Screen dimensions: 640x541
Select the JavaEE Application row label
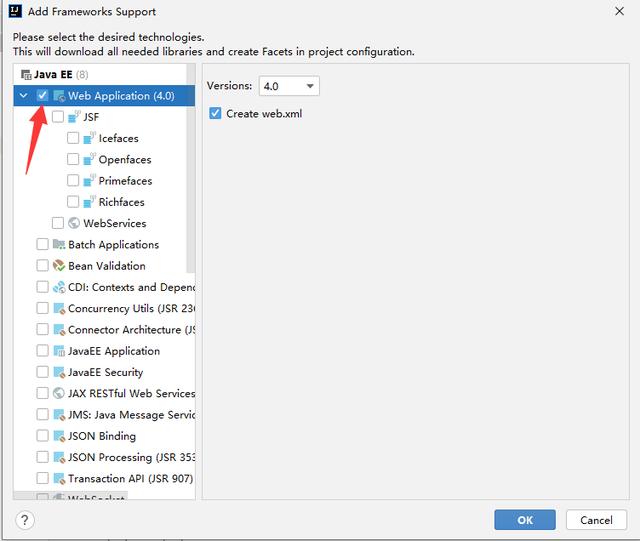pos(114,351)
